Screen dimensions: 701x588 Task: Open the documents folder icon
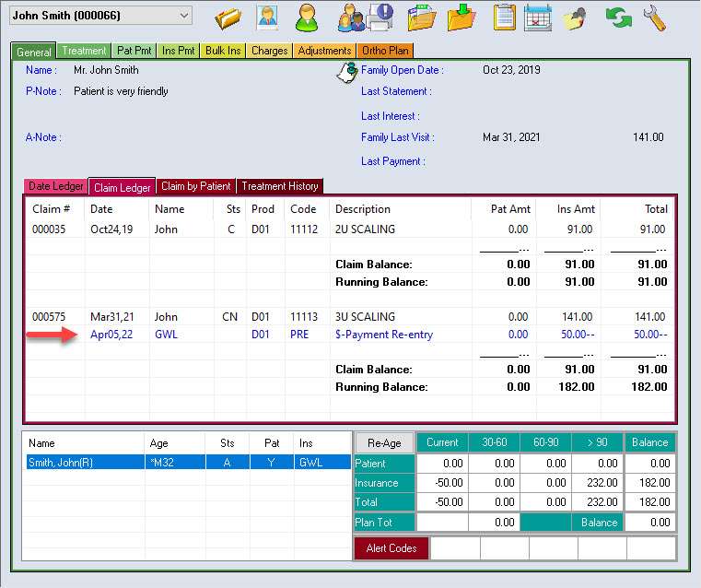[421, 18]
